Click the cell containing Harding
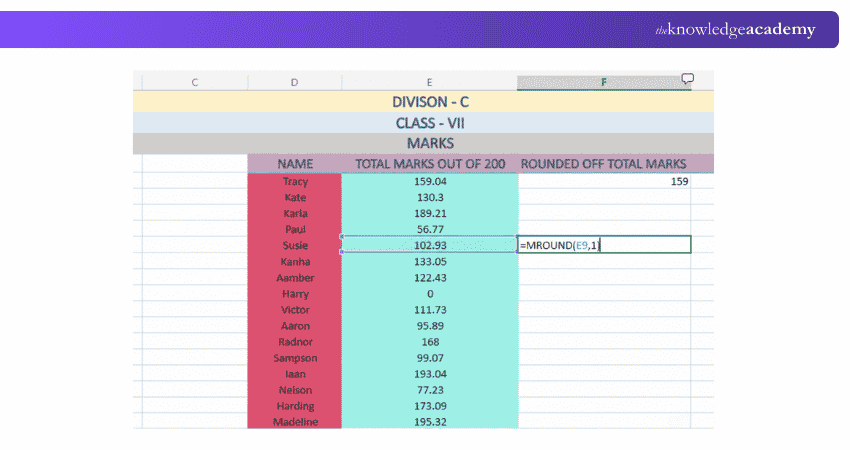 click(x=295, y=406)
